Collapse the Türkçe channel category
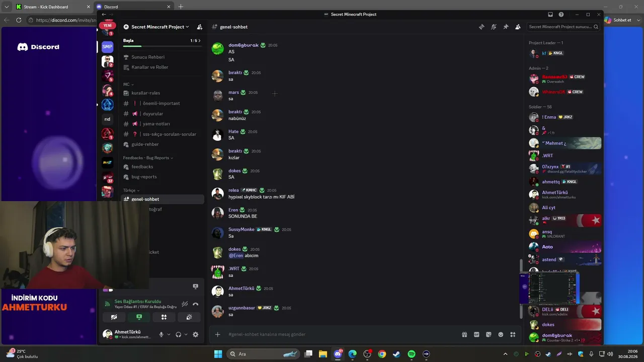The width and height of the screenshot is (644, 362). click(x=131, y=191)
